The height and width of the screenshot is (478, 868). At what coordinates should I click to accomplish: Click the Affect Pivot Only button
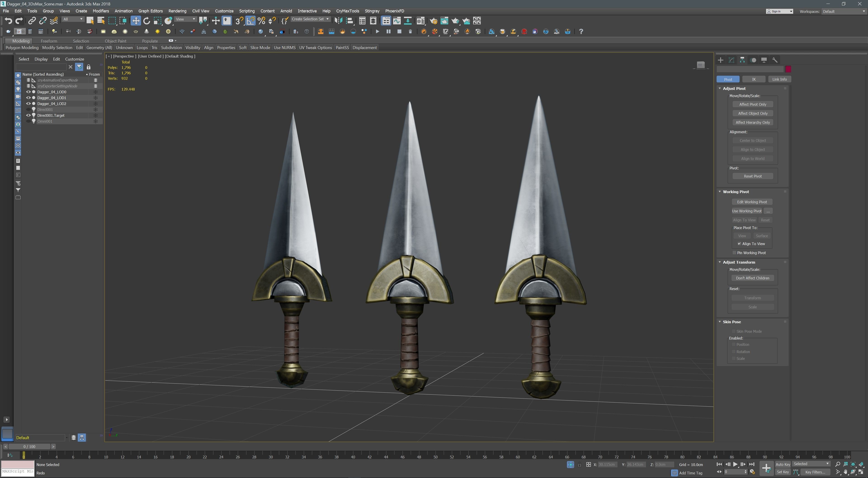click(753, 104)
